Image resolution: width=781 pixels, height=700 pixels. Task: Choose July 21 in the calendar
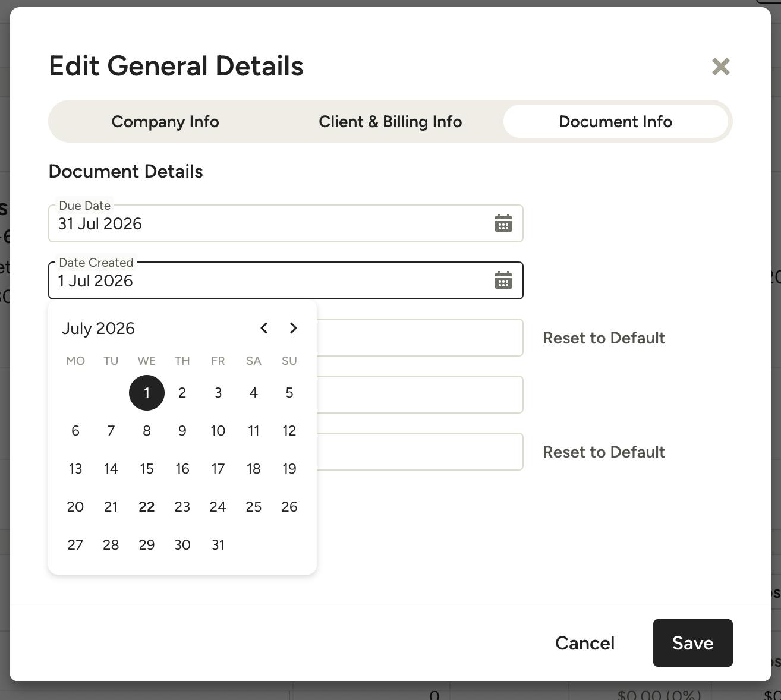pos(111,507)
